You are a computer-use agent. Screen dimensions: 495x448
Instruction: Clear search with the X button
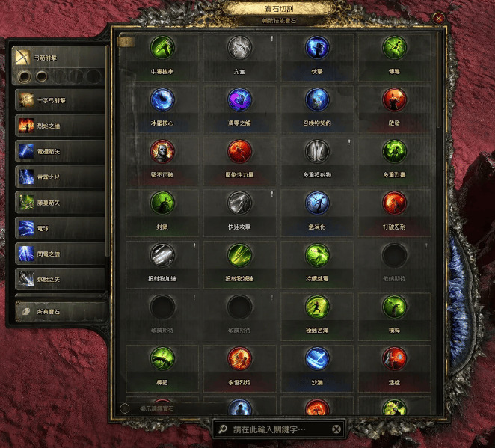point(336,429)
